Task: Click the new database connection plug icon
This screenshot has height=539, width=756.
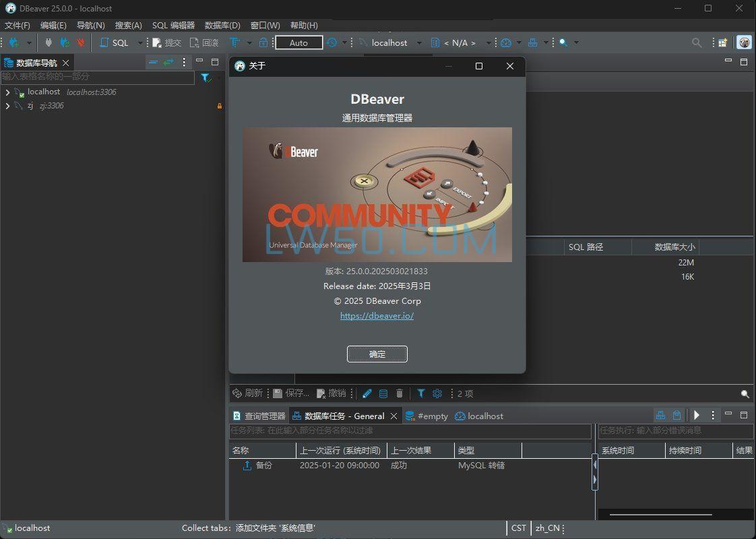Action: click(x=12, y=42)
